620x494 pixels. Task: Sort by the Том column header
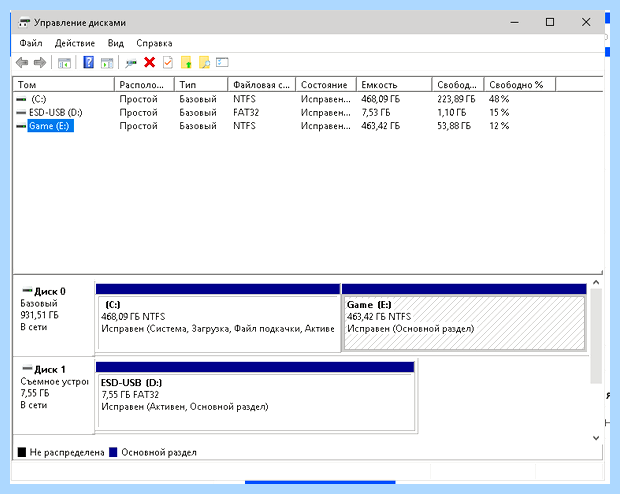64,85
